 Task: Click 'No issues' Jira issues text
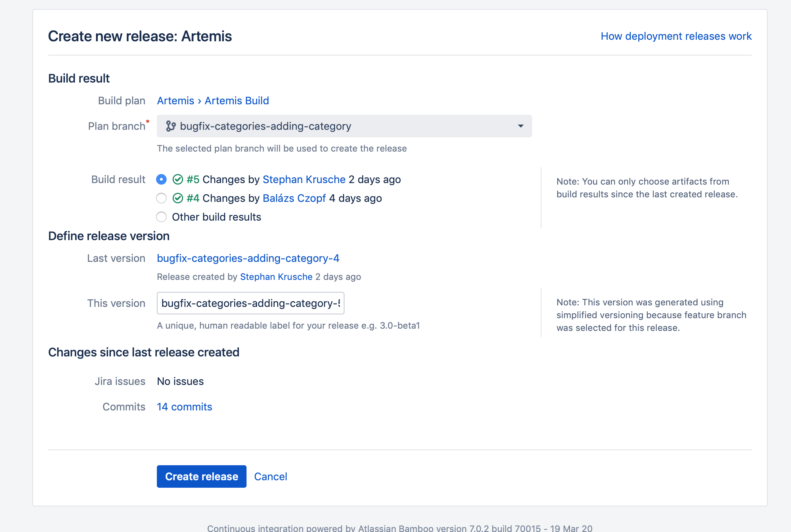point(180,381)
